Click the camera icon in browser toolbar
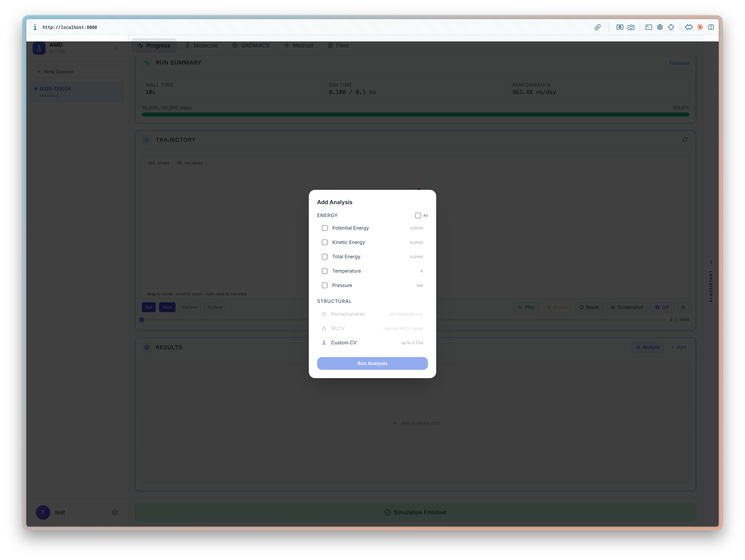The width and height of the screenshot is (745, 560). pos(631,27)
